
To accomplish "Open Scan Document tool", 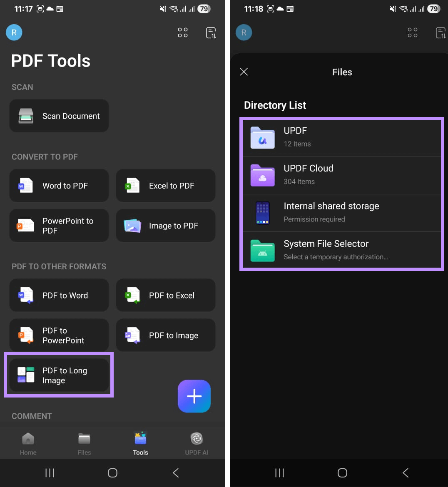I will (59, 116).
